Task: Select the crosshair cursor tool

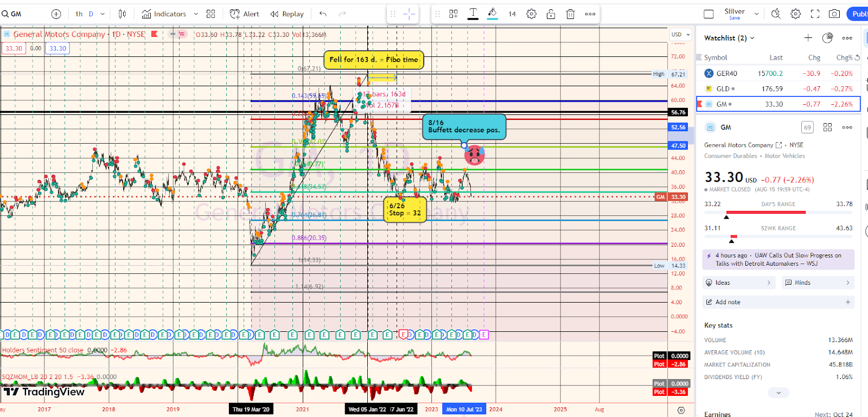Action: pos(409,14)
